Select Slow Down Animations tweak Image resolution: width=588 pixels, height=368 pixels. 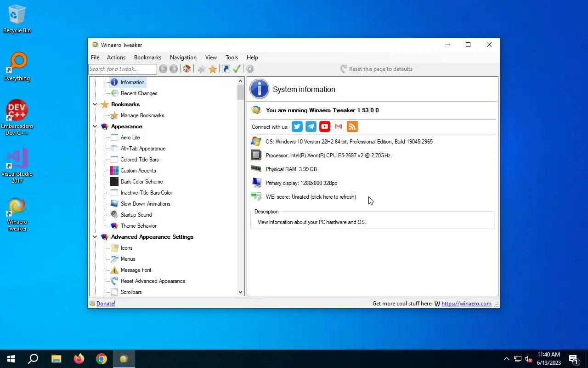click(x=145, y=204)
